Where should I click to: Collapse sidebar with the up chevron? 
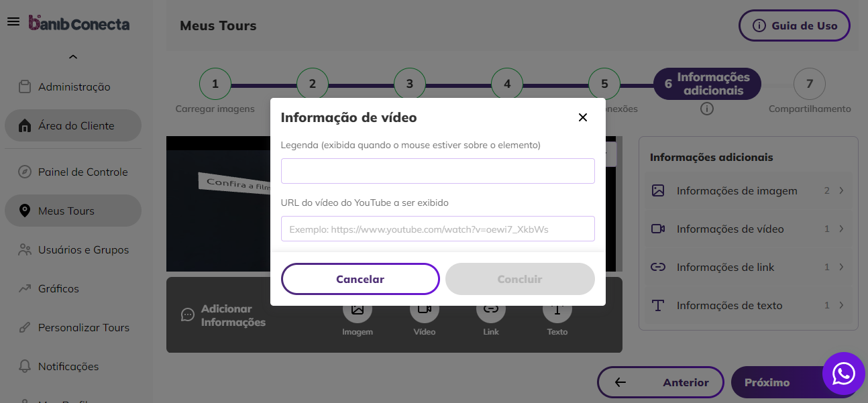click(73, 57)
